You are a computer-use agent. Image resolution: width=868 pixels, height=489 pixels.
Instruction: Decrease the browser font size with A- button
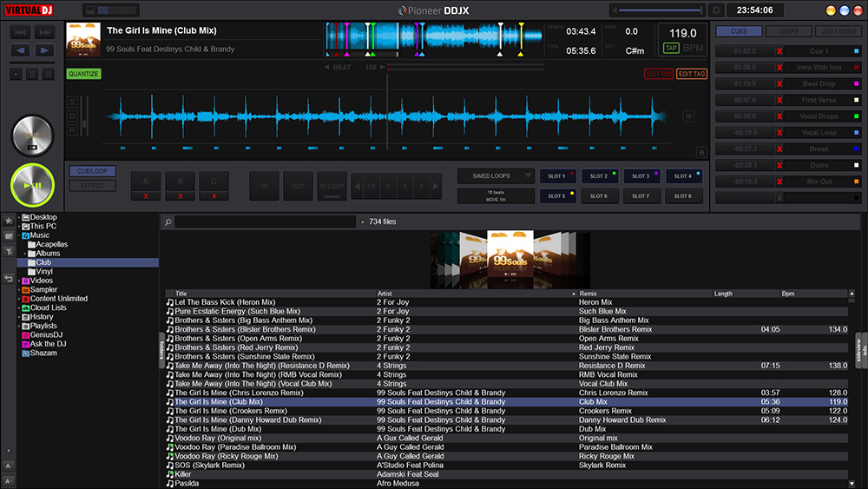point(9,481)
